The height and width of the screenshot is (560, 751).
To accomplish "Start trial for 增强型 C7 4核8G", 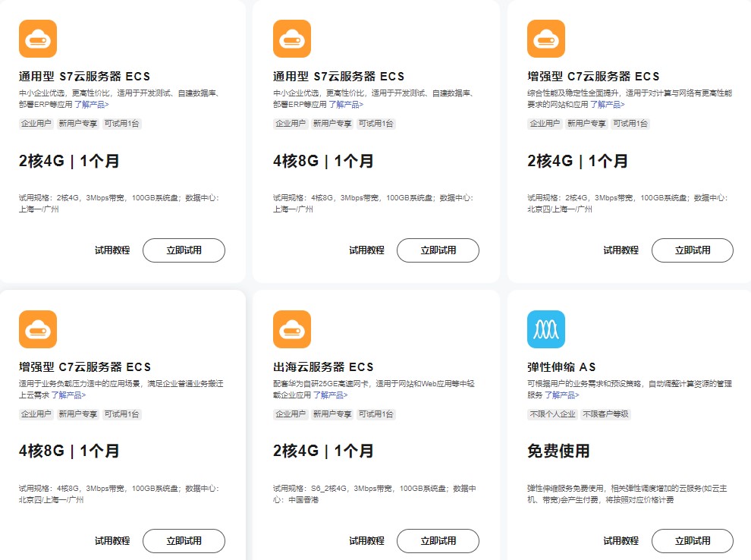I will point(184,541).
